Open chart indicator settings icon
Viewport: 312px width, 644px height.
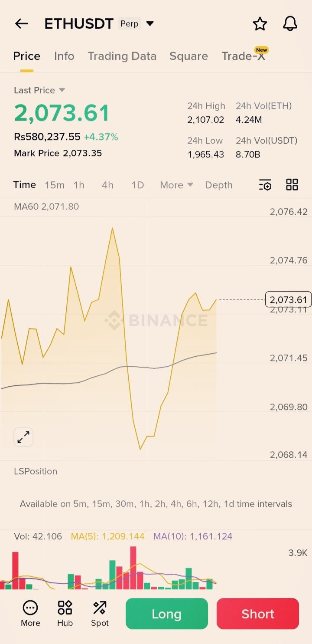pos(265,185)
